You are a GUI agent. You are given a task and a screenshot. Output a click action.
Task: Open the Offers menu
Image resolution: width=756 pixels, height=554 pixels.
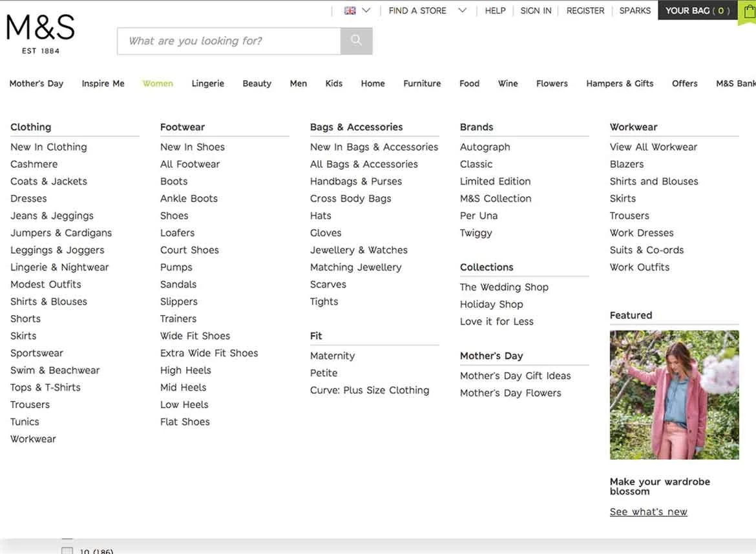pos(685,83)
